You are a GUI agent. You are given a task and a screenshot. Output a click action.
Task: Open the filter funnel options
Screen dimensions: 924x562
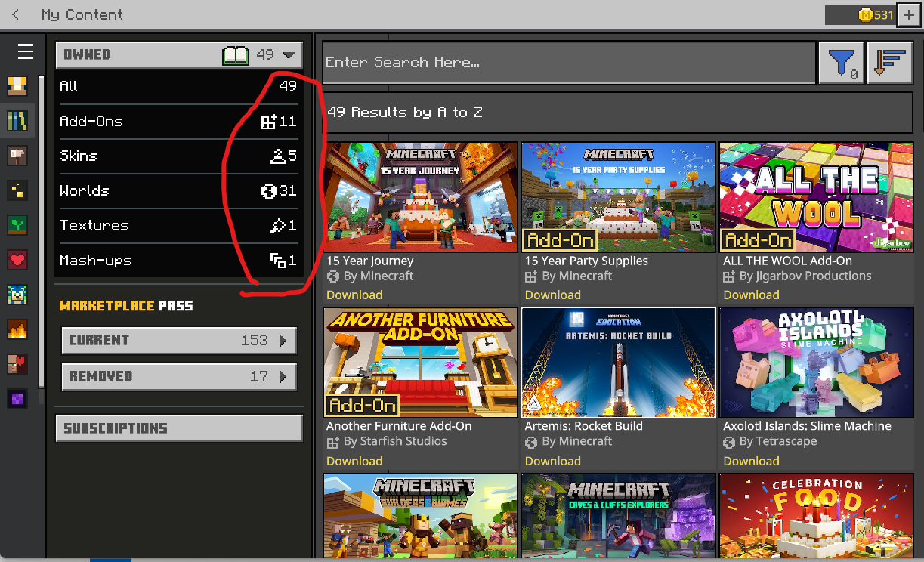pyautogui.click(x=842, y=63)
